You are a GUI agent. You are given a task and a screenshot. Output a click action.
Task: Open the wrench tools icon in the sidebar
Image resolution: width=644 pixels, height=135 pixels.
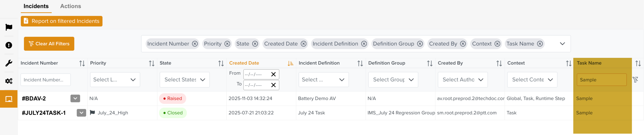[x=9, y=63]
